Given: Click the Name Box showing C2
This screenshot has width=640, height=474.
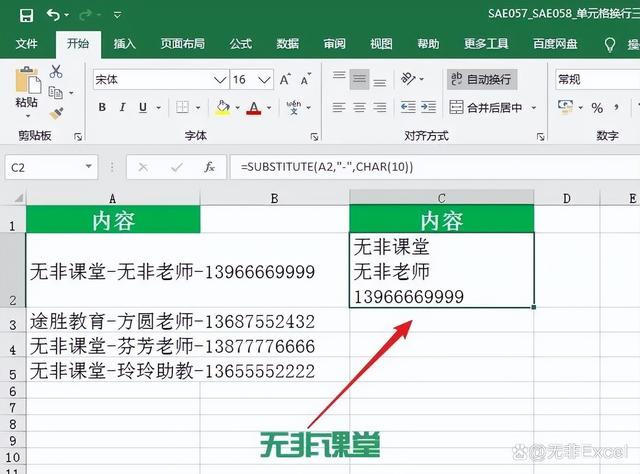Looking at the screenshot, I should click(51, 167).
